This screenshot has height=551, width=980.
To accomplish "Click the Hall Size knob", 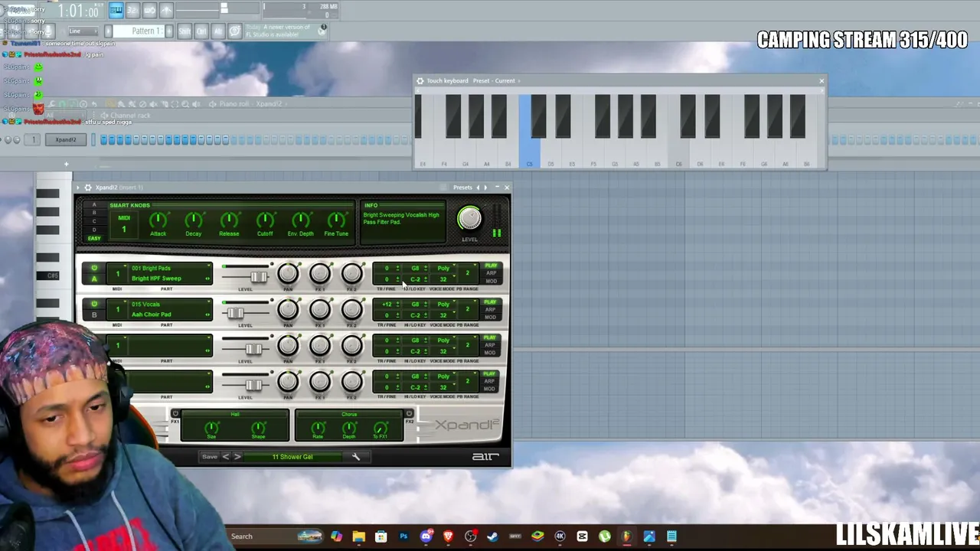I will pos(211,428).
